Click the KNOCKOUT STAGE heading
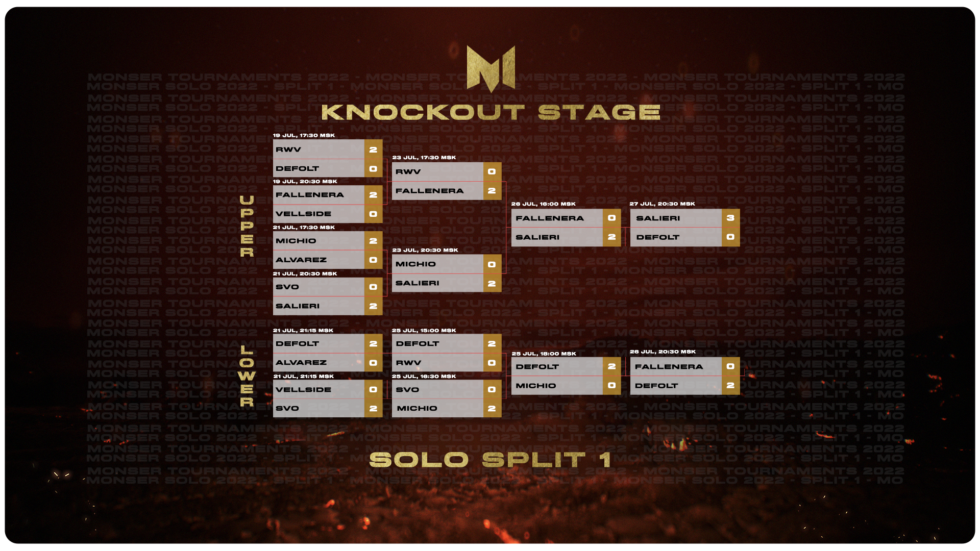This screenshot has width=980, height=551. pos(491,112)
